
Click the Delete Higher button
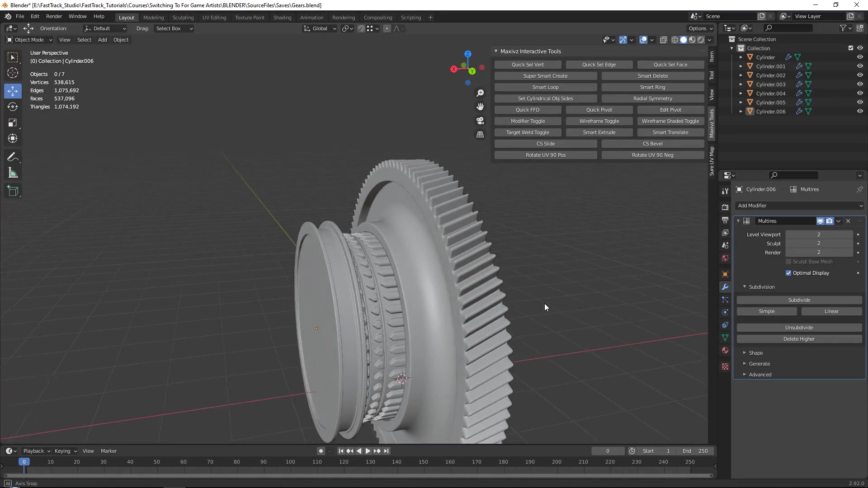coord(799,339)
